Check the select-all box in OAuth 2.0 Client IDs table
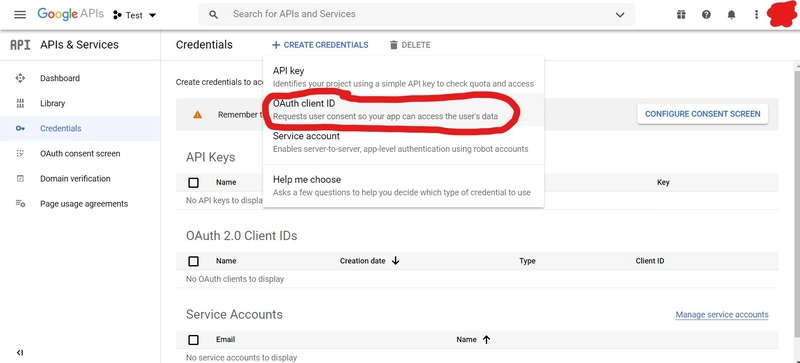The image size is (800, 363). pyautogui.click(x=193, y=261)
